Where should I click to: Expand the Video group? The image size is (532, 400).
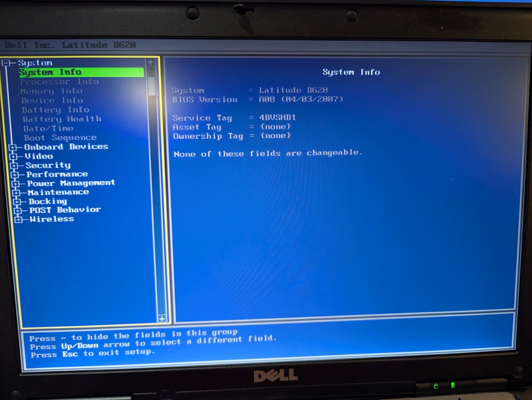13,156
